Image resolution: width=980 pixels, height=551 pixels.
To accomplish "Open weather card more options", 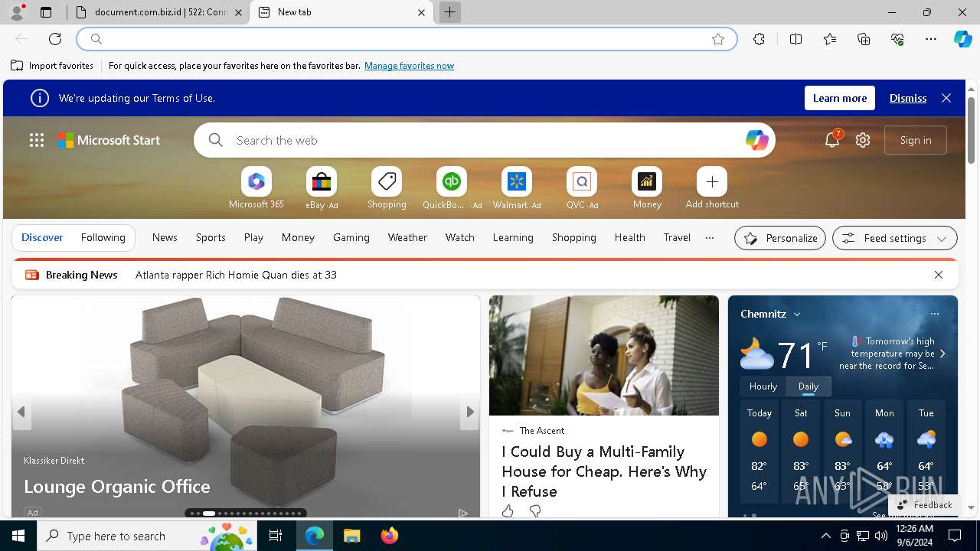I will point(934,314).
